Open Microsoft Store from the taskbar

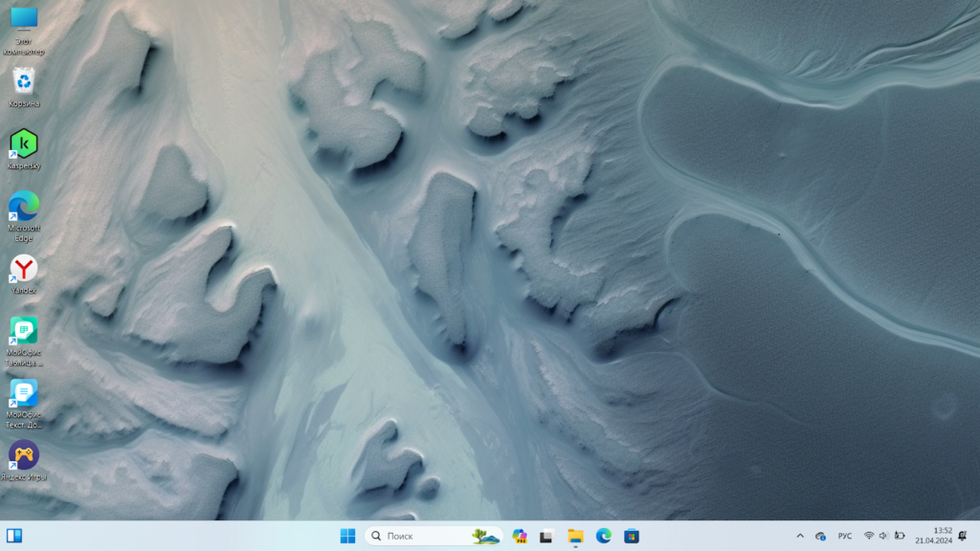click(x=632, y=536)
